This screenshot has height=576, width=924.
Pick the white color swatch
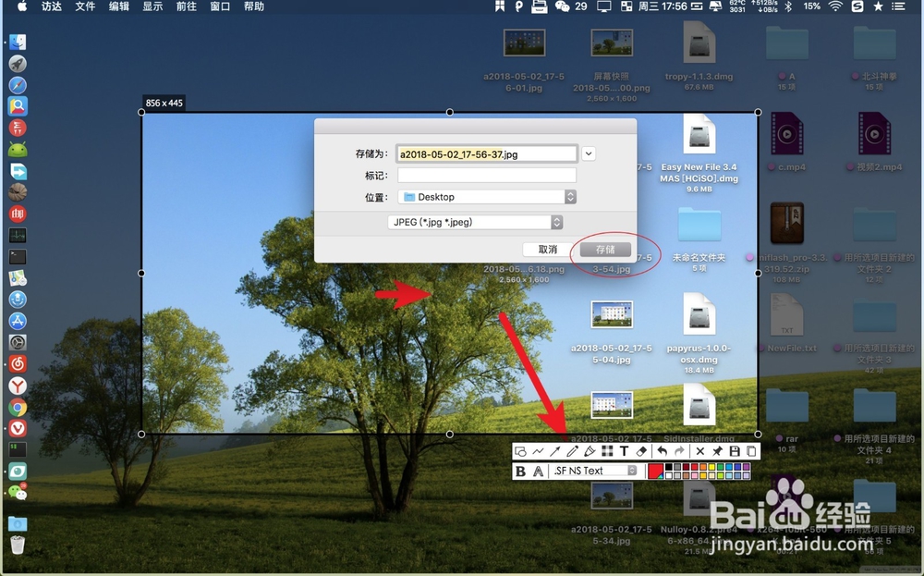click(x=669, y=475)
